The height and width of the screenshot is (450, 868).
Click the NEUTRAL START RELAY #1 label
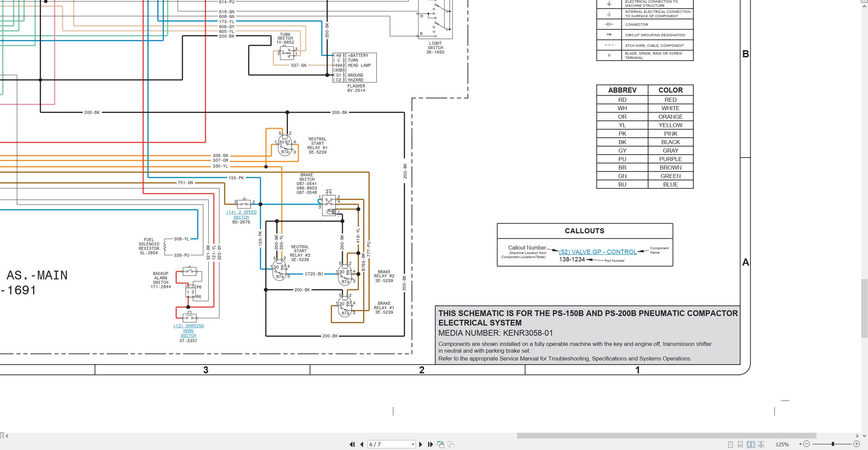click(x=317, y=145)
